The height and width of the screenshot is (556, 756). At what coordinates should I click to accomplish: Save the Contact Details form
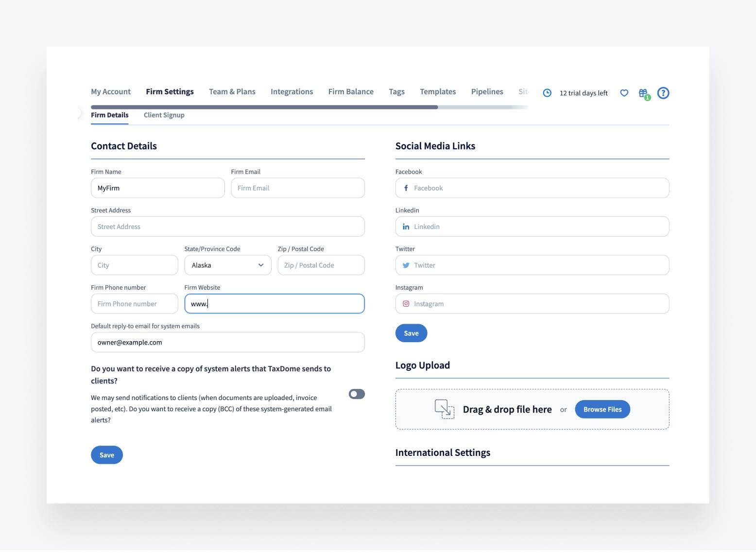pyautogui.click(x=107, y=455)
